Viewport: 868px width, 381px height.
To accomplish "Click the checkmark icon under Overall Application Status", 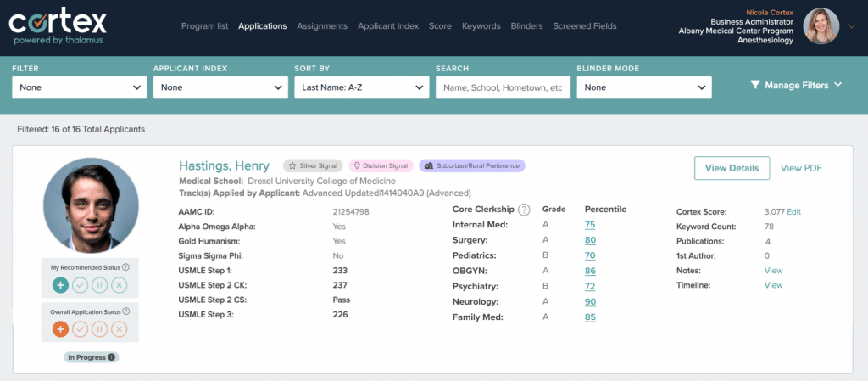I will pos(81,329).
